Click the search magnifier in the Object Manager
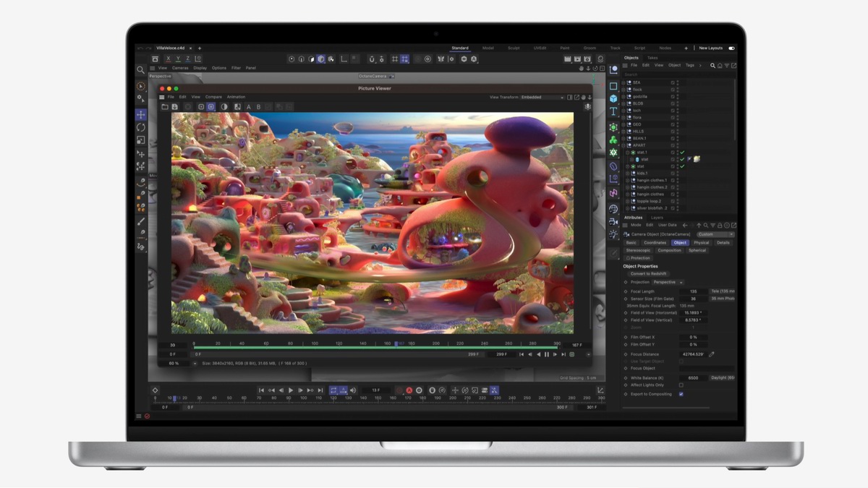The width and height of the screenshot is (868, 488). 712,66
